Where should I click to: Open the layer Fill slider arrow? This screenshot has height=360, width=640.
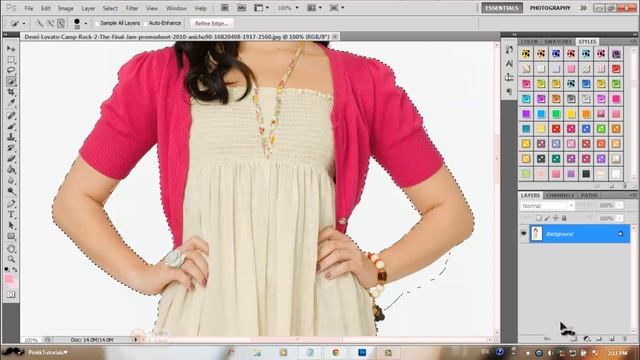(x=620, y=218)
